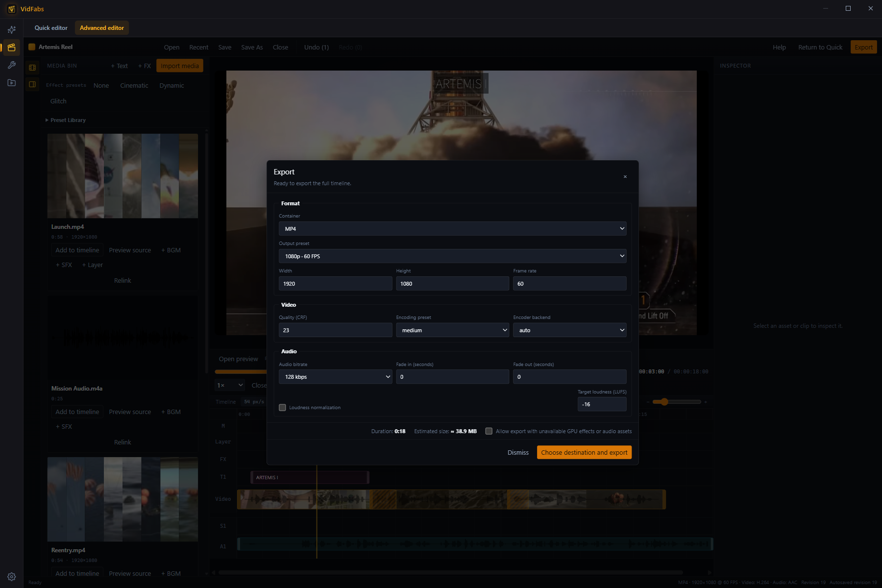Select the clapperboard editor sidebar icon

point(12,48)
